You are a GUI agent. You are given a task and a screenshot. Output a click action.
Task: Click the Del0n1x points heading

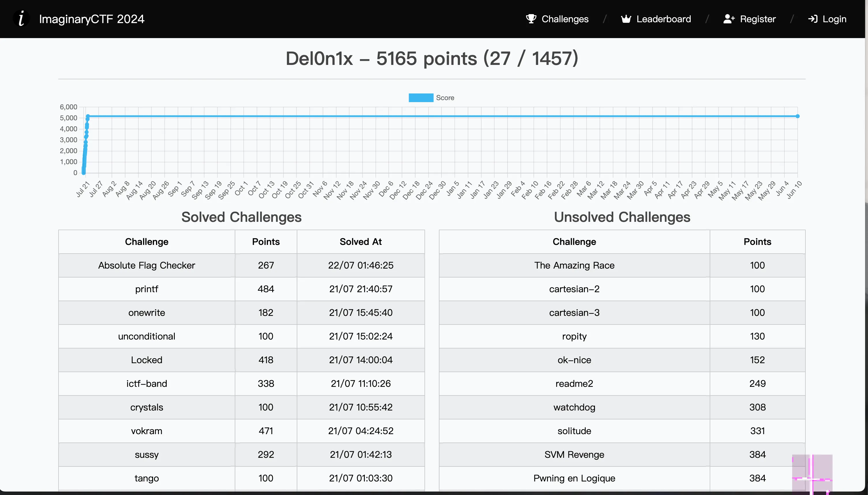(x=432, y=58)
